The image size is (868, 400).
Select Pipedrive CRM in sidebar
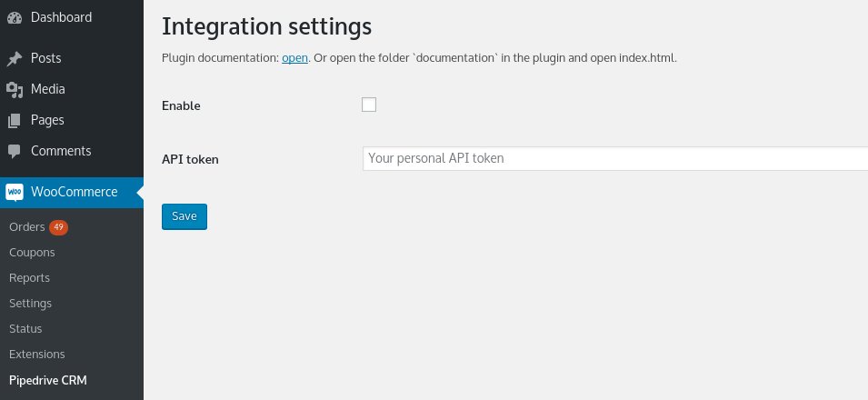tap(47, 380)
